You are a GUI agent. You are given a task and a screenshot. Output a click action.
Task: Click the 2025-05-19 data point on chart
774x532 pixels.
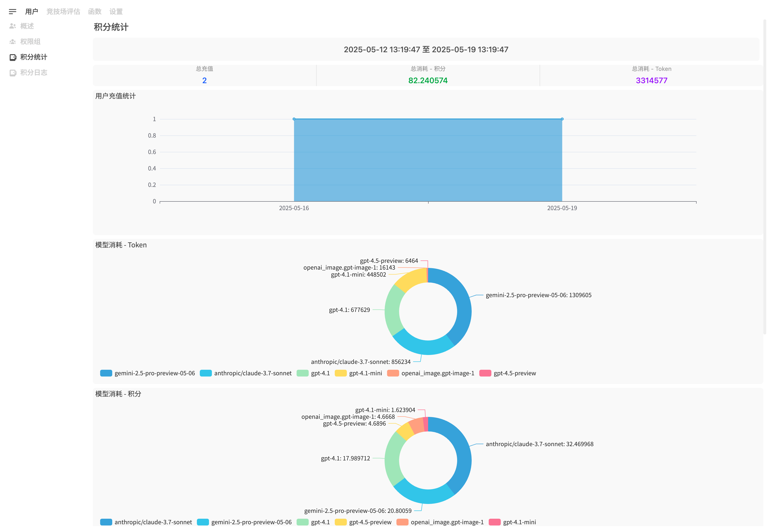562,119
